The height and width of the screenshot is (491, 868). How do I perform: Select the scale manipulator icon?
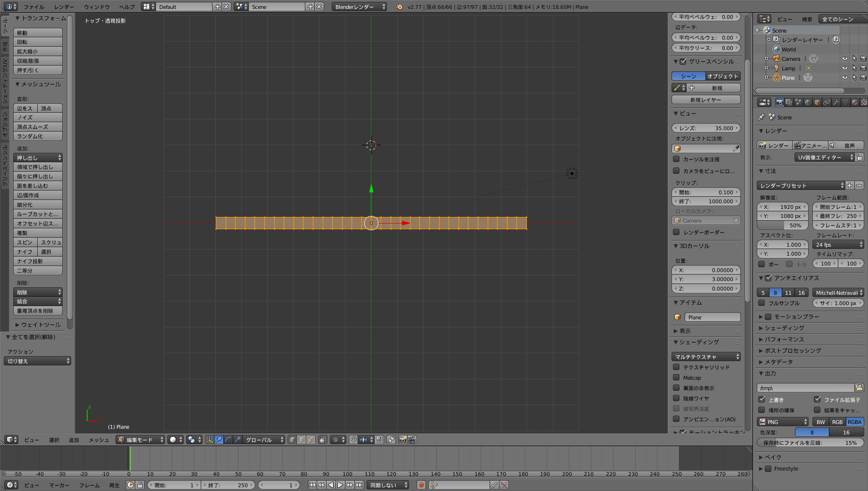click(238, 440)
